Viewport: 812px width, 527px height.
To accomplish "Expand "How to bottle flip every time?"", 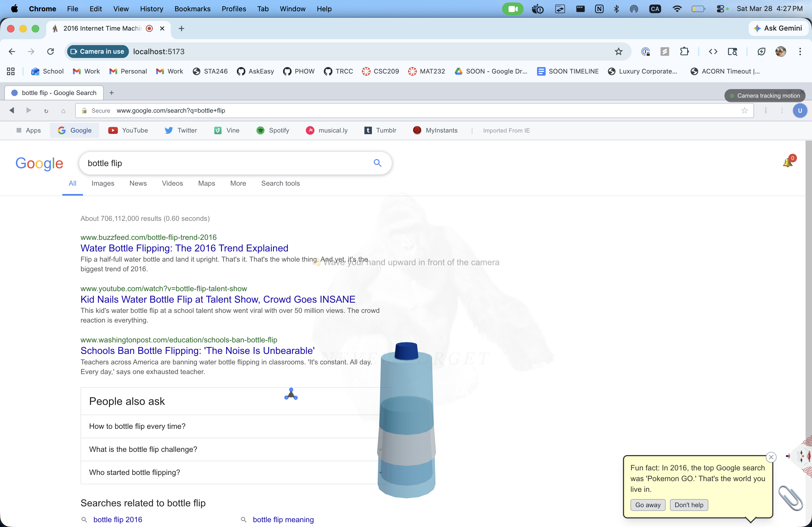I will (137, 426).
